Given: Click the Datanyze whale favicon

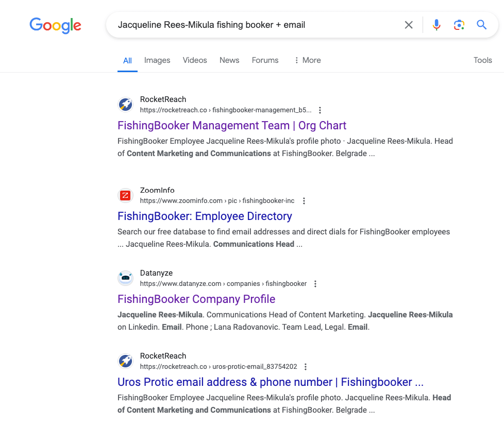Looking at the screenshot, I should [125, 278].
